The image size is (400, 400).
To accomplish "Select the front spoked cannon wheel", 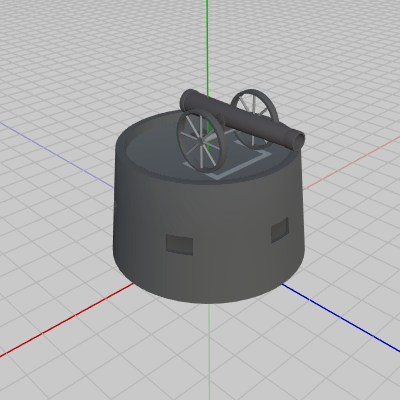I will coord(201,141).
